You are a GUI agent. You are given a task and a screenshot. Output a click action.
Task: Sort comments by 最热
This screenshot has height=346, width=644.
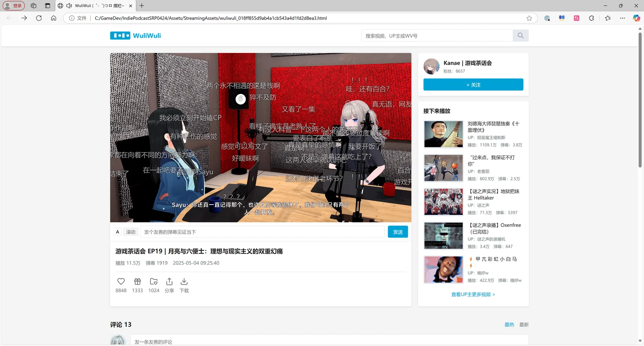click(x=509, y=325)
